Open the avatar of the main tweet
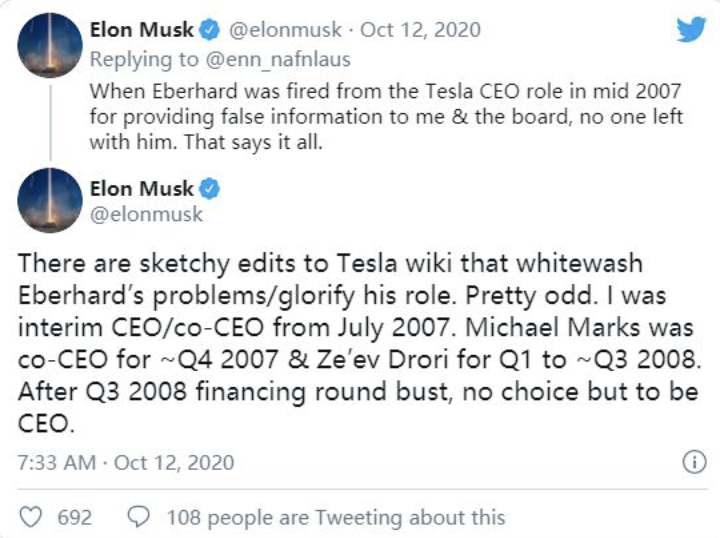Viewport: 720px width, 538px height. point(49,200)
